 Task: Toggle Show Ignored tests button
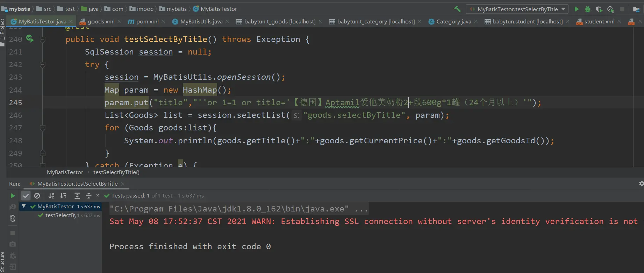[37, 196]
